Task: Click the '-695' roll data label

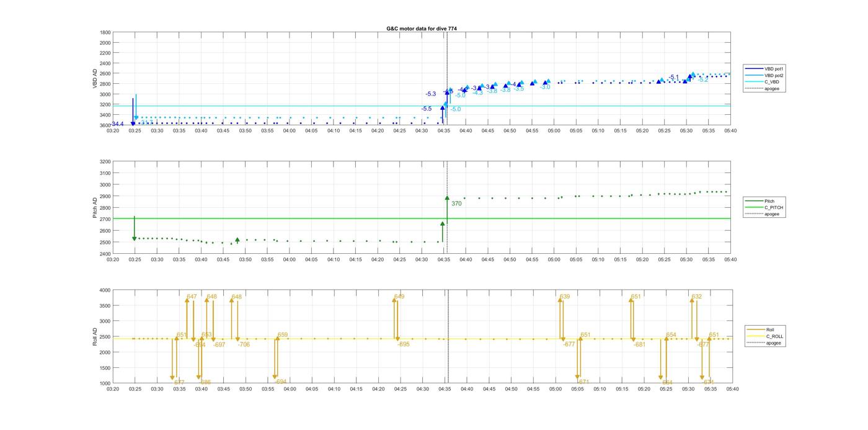Action: click(404, 344)
